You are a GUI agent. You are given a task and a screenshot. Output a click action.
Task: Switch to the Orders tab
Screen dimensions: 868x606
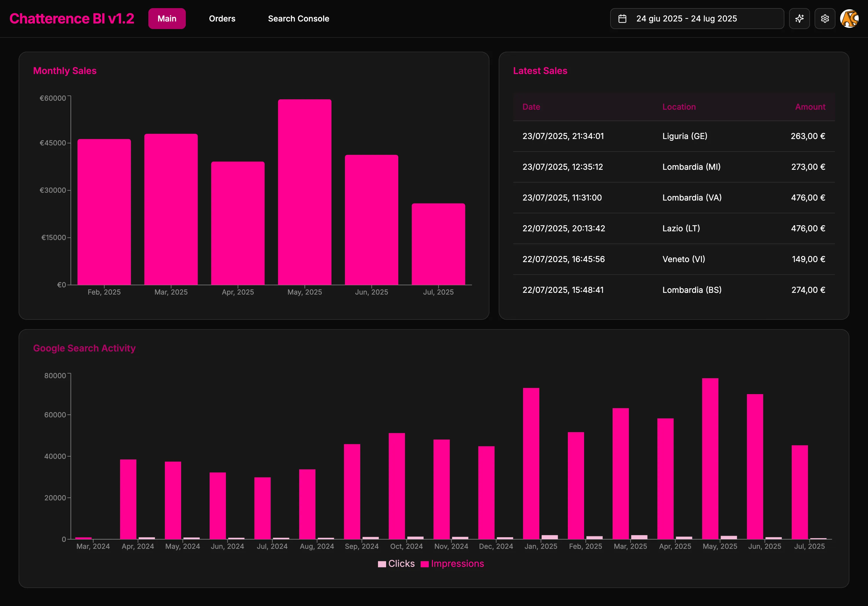click(x=222, y=18)
